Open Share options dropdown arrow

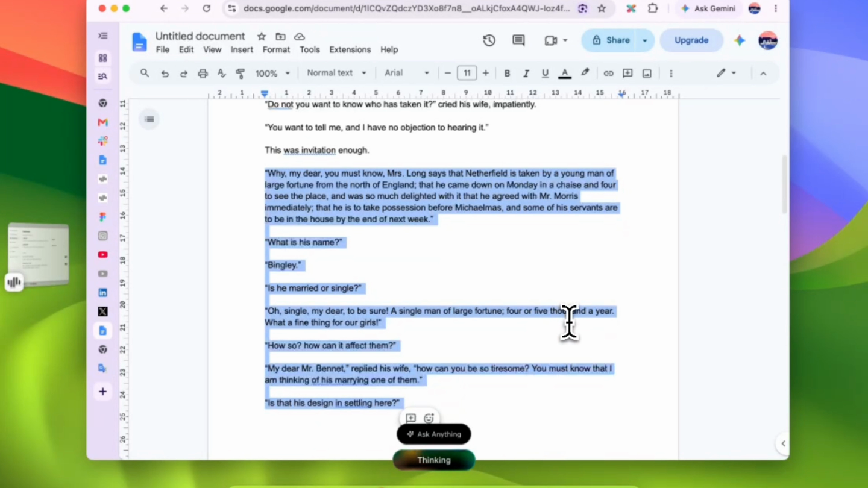point(645,40)
